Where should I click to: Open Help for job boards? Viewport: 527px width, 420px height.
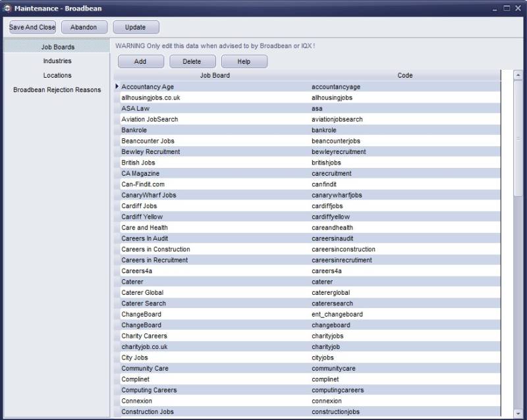tap(244, 61)
